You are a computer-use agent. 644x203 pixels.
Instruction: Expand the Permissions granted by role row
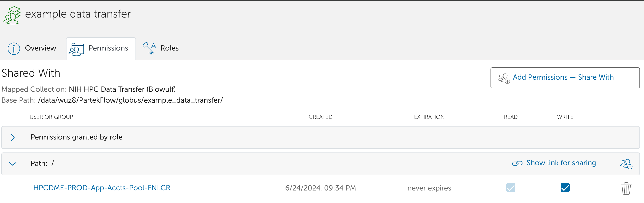coord(77,137)
